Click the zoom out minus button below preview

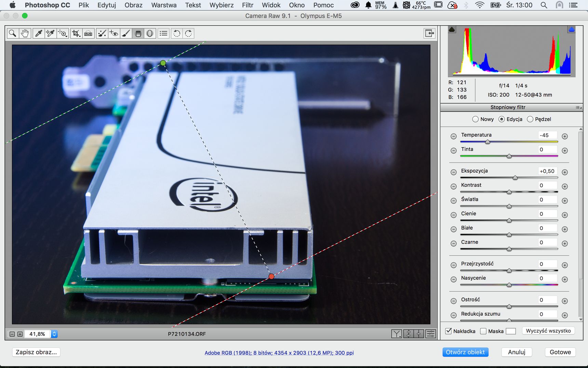[12, 334]
